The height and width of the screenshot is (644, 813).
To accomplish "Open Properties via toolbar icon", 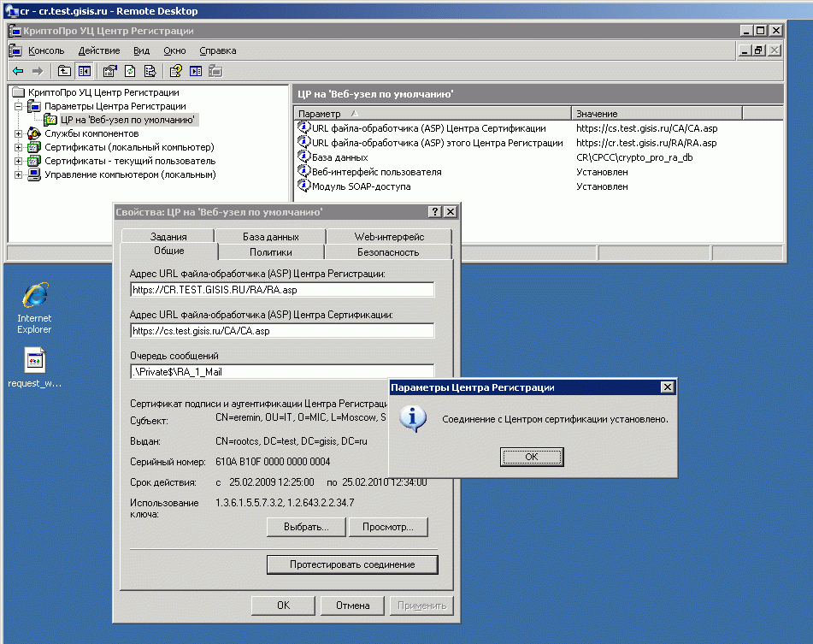I will point(110,71).
